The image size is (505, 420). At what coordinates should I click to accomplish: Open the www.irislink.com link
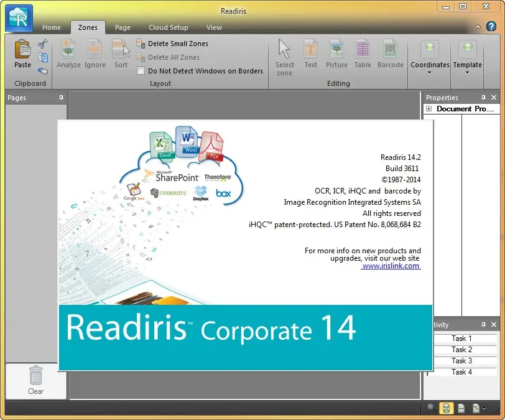[x=391, y=266]
